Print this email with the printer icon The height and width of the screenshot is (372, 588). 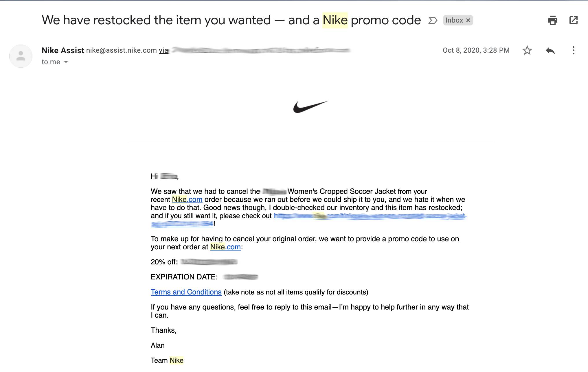click(552, 20)
